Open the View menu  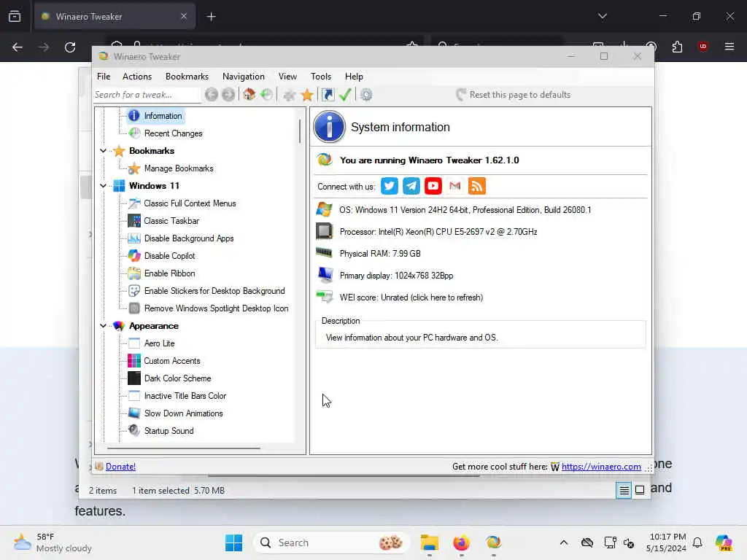coord(287,76)
